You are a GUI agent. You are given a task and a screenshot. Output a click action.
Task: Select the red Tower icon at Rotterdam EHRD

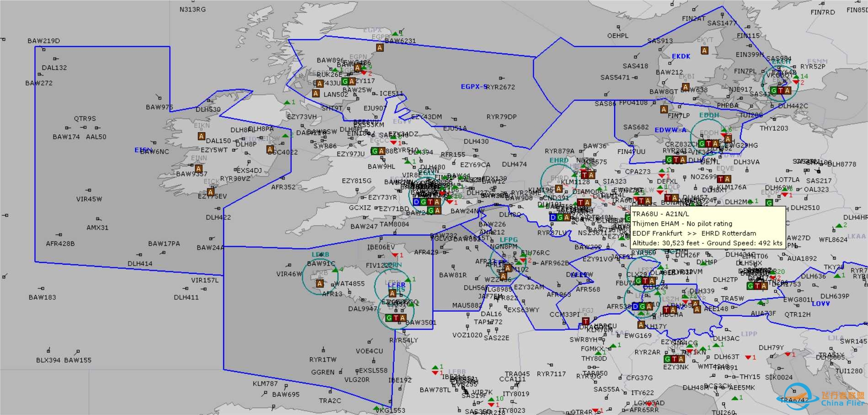tap(584, 175)
